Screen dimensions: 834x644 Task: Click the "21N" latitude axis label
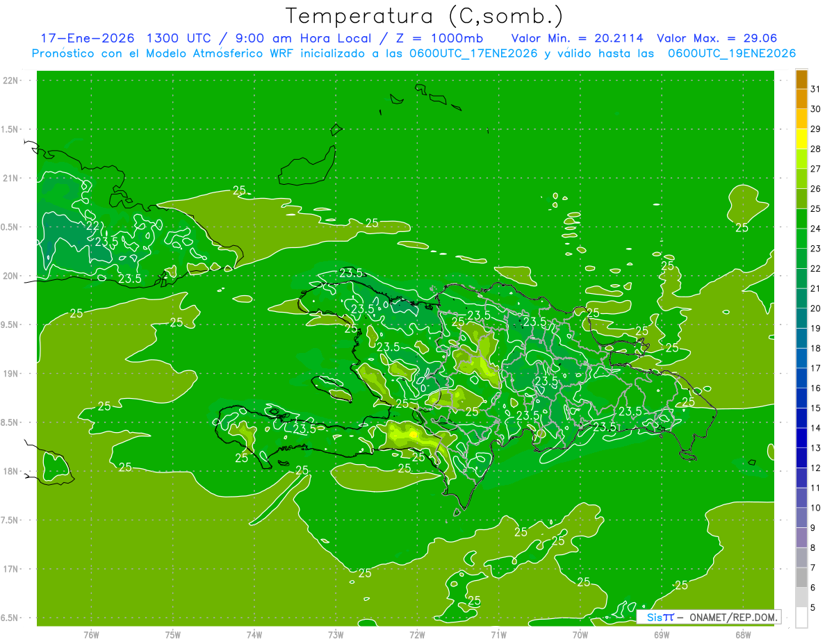coord(11,178)
